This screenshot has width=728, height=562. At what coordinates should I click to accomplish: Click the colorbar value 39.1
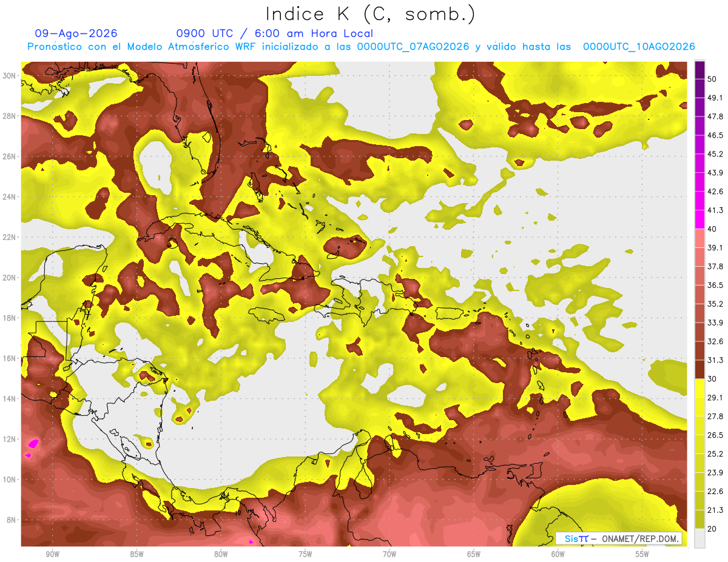tap(715, 248)
